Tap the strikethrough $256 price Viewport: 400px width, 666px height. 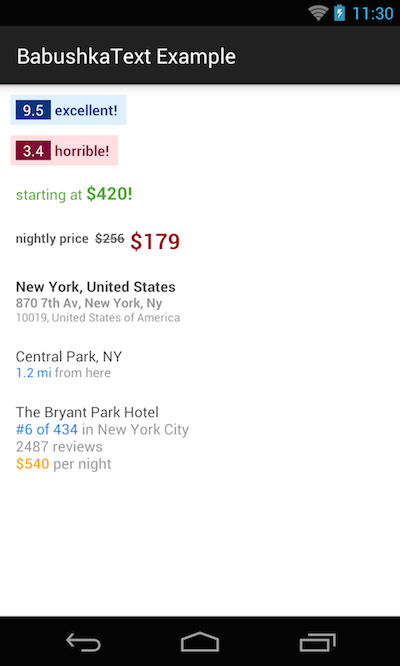pos(110,239)
